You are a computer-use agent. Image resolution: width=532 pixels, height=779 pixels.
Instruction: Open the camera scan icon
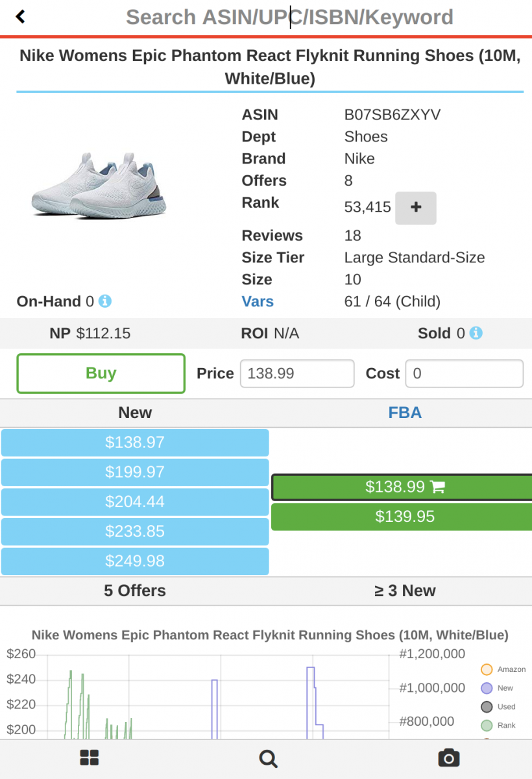pyautogui.click(x=448, y=758)
